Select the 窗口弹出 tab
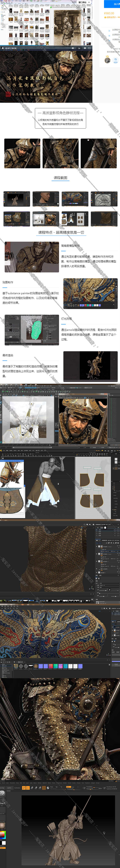 82,2
